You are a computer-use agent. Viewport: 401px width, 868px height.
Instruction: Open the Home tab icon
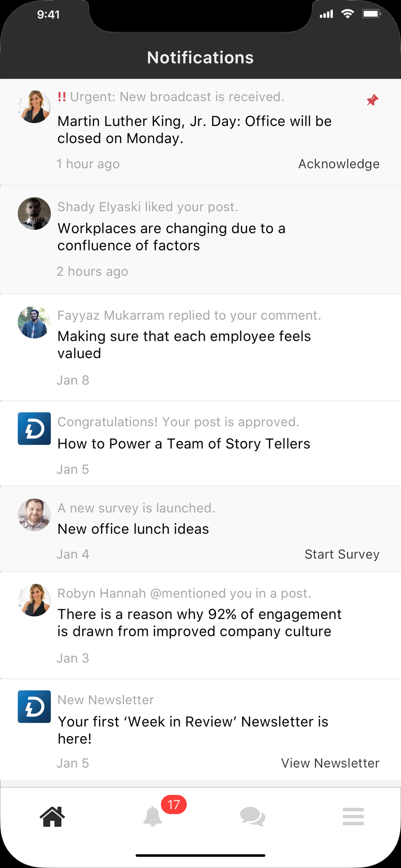(52, 817)
